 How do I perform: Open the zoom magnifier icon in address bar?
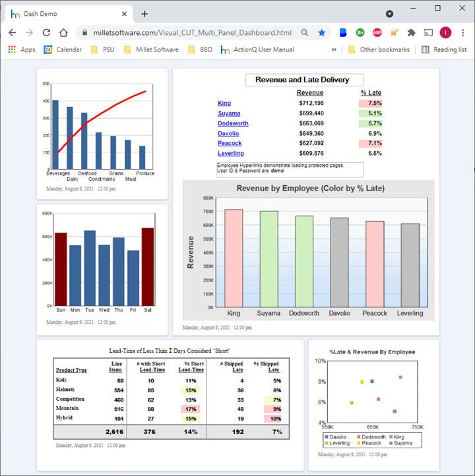(x=304, y=32)
